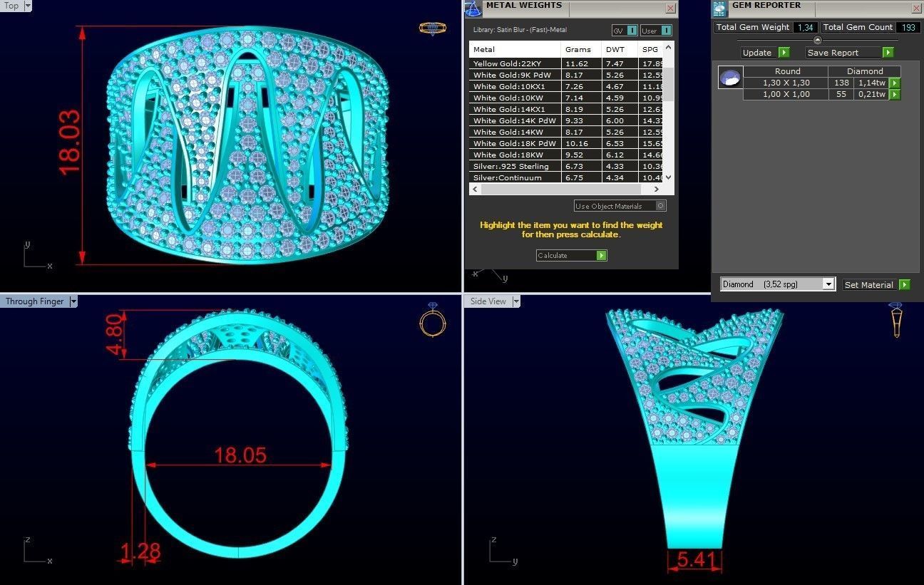Collapse the Gem Reporter slider expander arrow
Screen dimensions: 924x585
coord(817,40)
